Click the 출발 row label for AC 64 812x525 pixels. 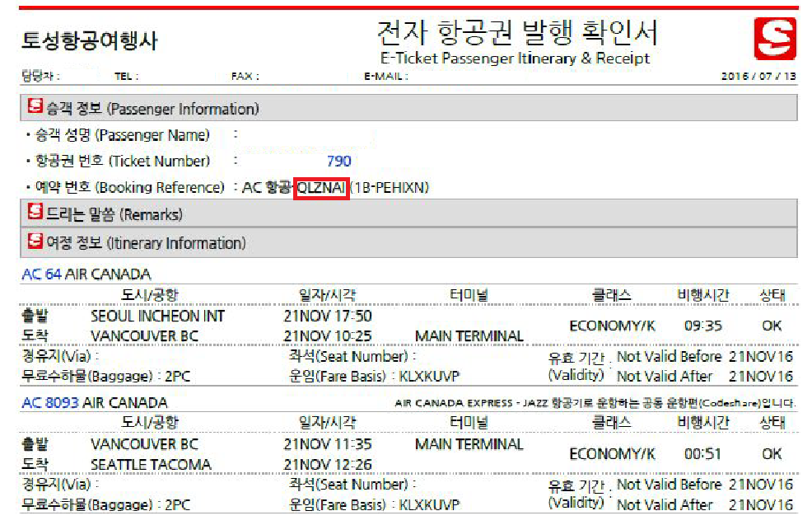click(x=35, y=316)
